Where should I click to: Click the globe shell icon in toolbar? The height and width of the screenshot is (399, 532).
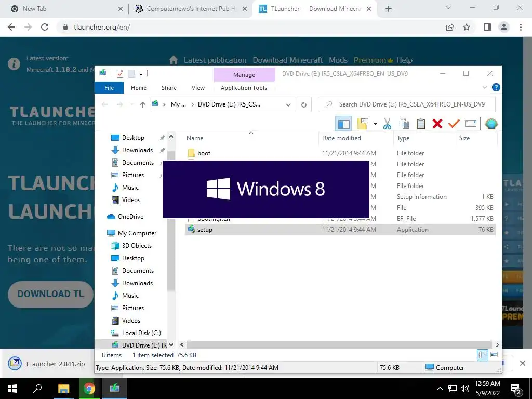[x=491, y=124]
